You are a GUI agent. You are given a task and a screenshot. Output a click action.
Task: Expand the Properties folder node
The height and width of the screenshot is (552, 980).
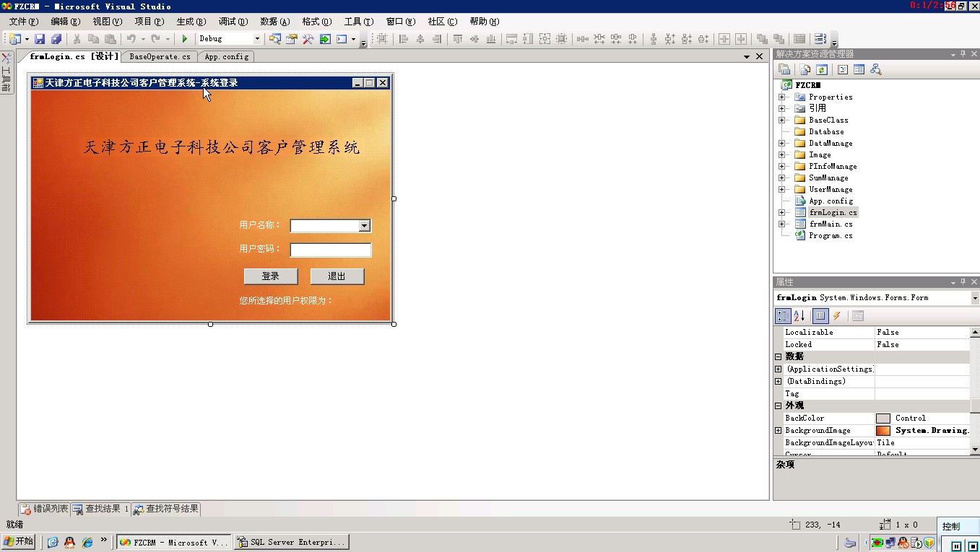[x=781, y=97]
